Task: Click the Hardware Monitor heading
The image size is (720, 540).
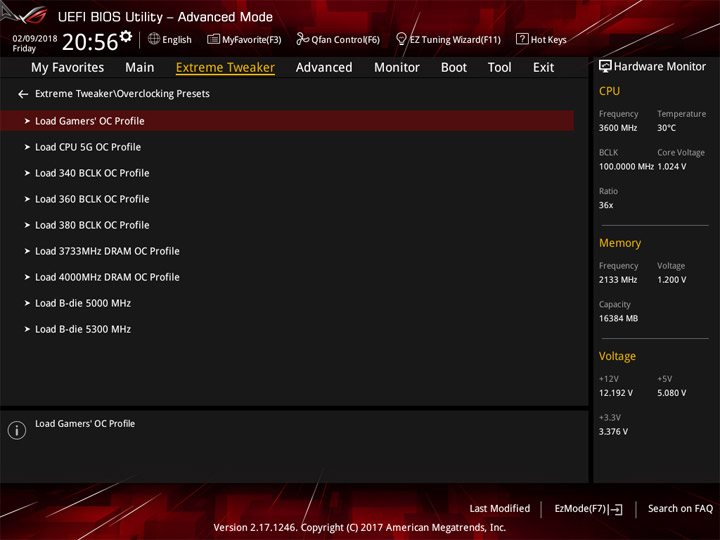Action: [x=660, y=67]
